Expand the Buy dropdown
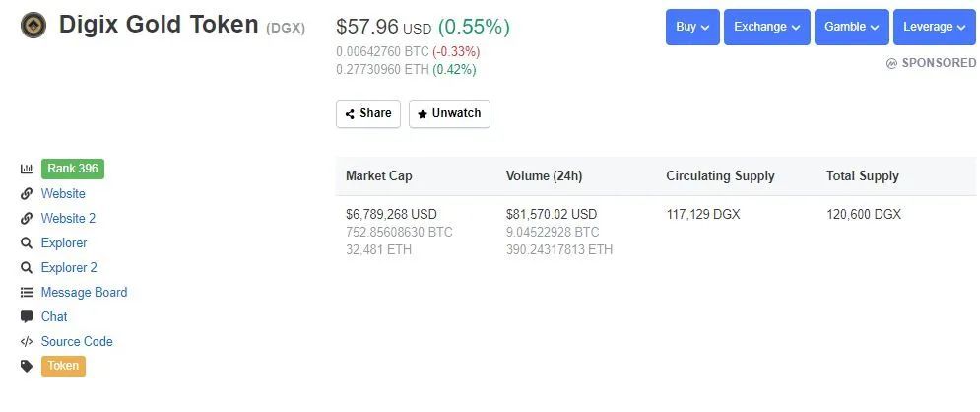The image size is (980, 412). tap(693, 27)
